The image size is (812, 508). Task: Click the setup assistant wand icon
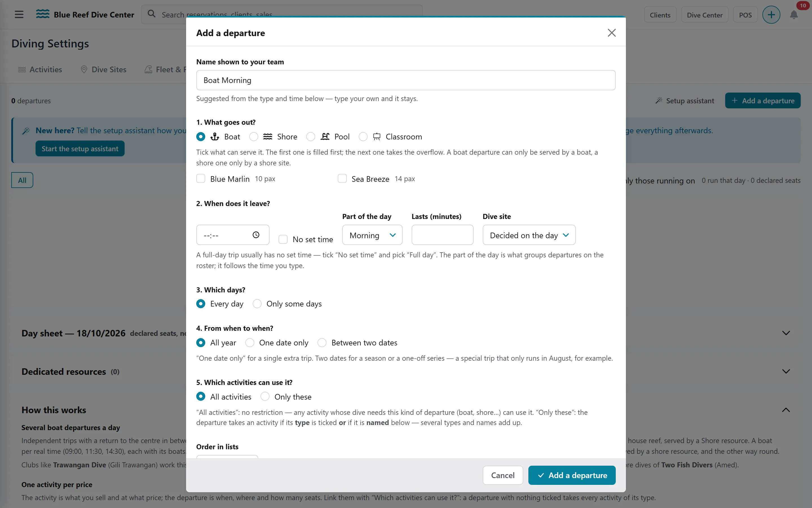coord(659,100)
